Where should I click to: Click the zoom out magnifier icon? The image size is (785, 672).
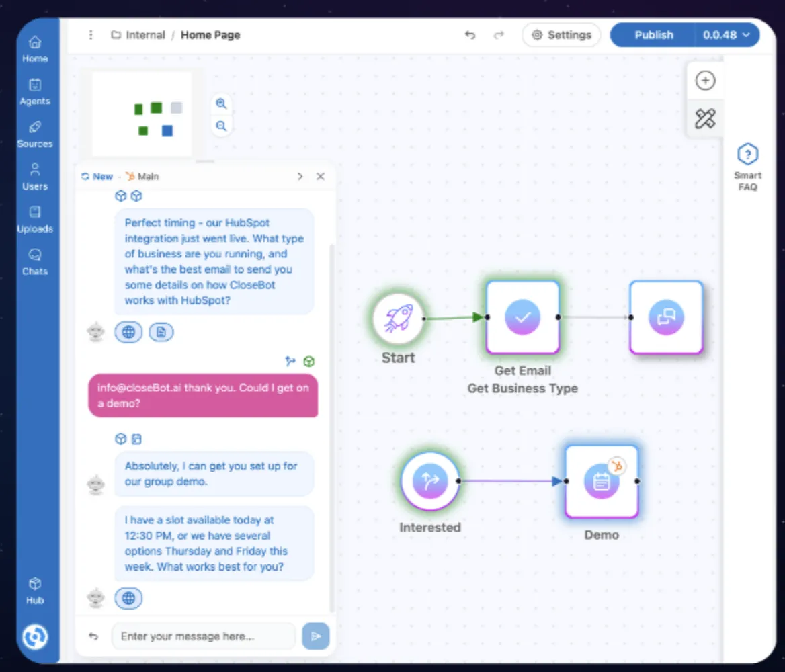pyautogui.click(x=221, y=126)
